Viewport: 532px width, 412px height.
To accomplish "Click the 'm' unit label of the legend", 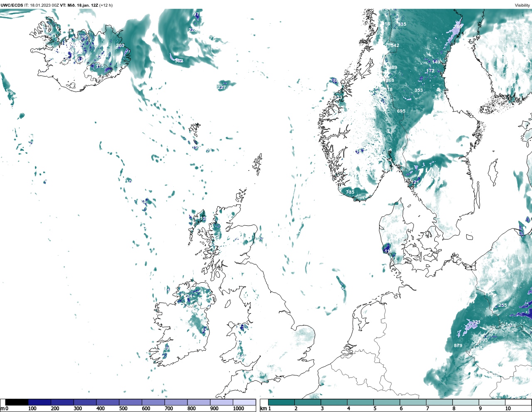I will coord(2,409).
